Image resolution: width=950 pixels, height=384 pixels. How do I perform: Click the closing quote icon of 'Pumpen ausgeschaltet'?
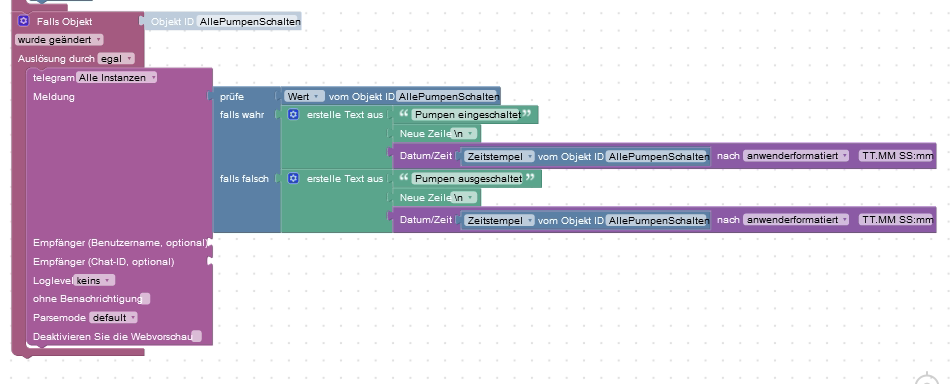tap(531, 178)
